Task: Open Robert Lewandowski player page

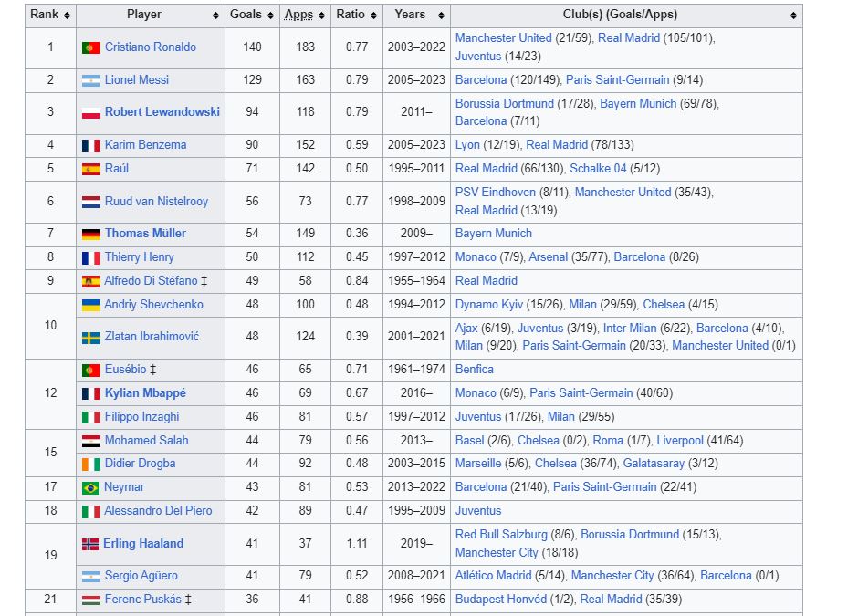Action: (x=162, y=111)
